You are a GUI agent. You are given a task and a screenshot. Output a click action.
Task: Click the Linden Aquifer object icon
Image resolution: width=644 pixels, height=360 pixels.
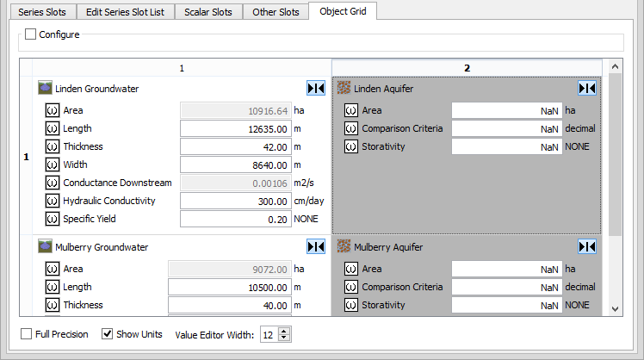point(344,88)
